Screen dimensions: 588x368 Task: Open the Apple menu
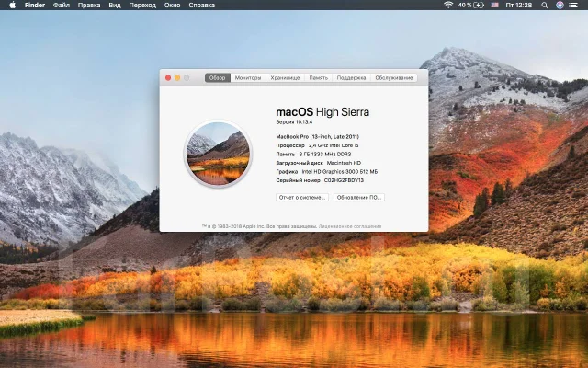(12, 5)
